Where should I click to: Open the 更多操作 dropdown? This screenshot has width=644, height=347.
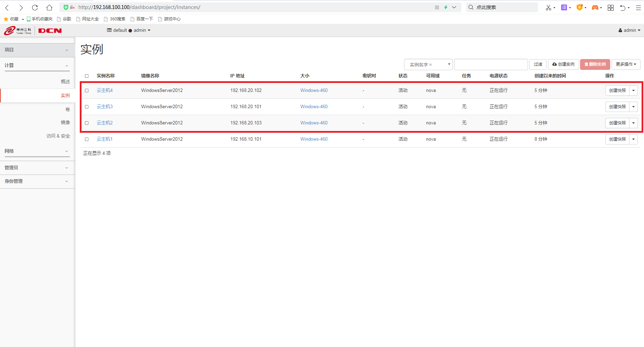[626, 64]
